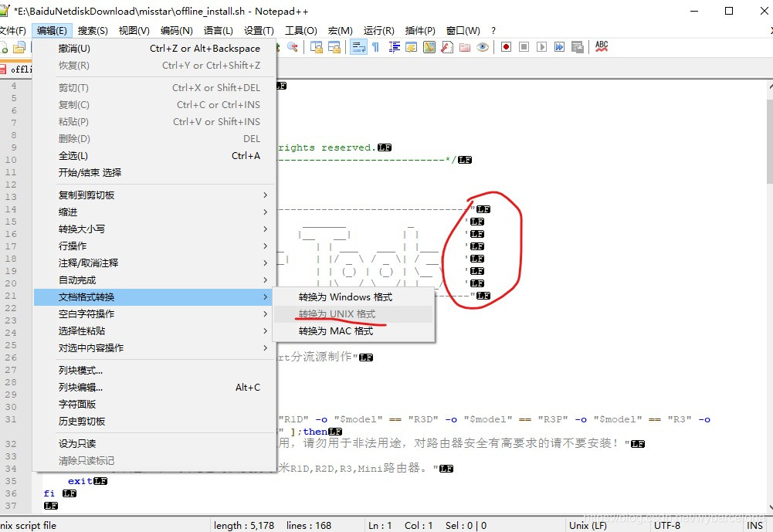
Task: Open the 运行(R) menu
Action: click(x=378, y=31)
